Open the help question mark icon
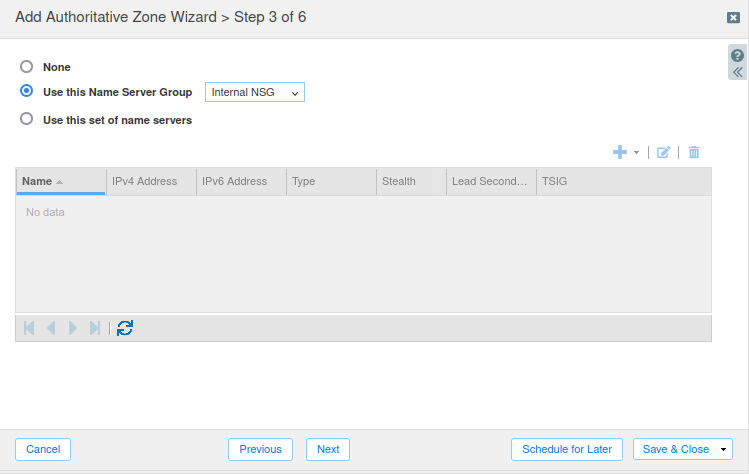This screenshot has width=749, height=474. pos(737,56)
